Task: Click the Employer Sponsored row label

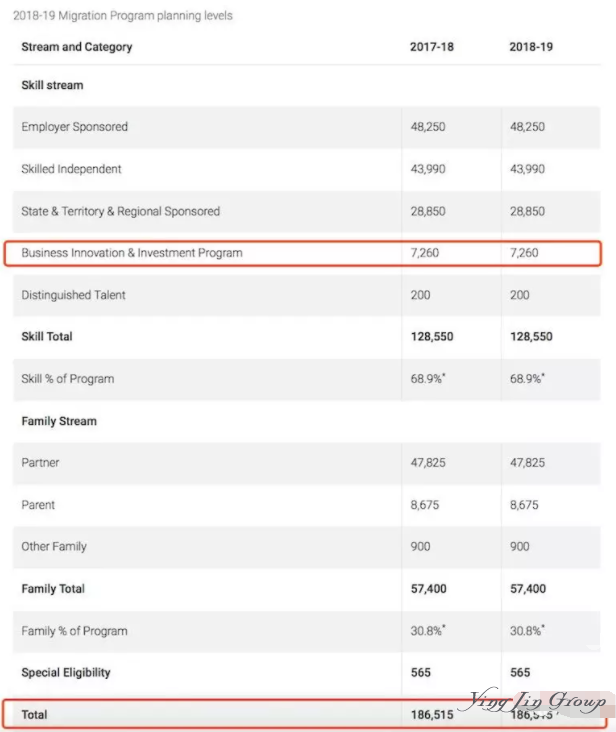Action: 74,127
